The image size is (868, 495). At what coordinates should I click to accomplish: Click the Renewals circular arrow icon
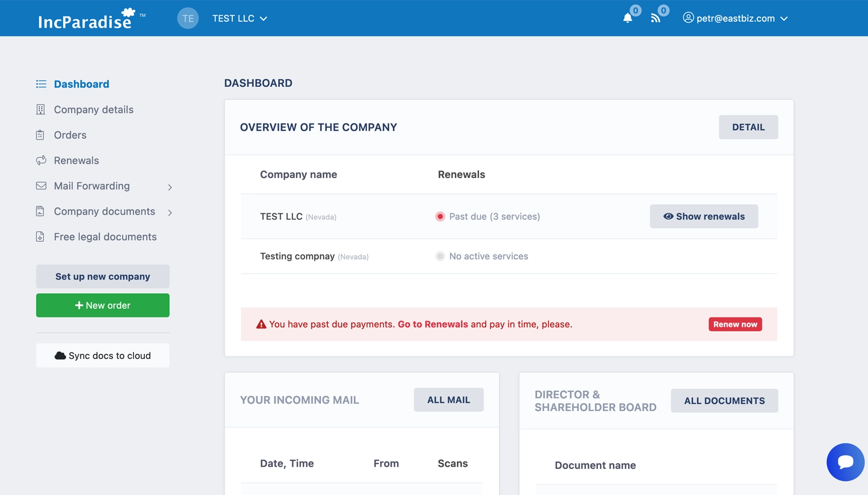pos(41,160)
